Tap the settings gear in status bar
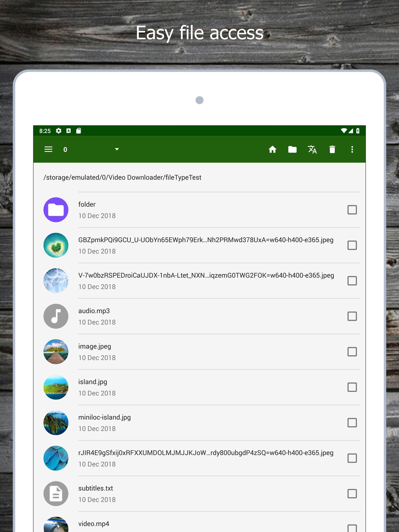Screen dimensions: 399x532 click(x=59, y=131)
